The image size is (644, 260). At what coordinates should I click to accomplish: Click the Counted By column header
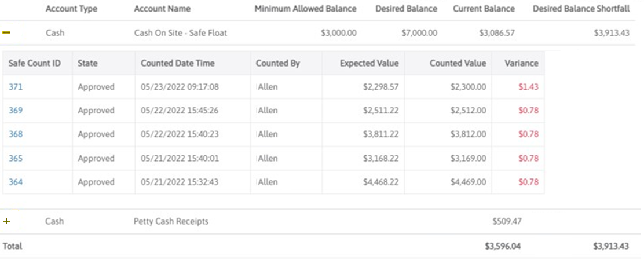click(277, 63)
